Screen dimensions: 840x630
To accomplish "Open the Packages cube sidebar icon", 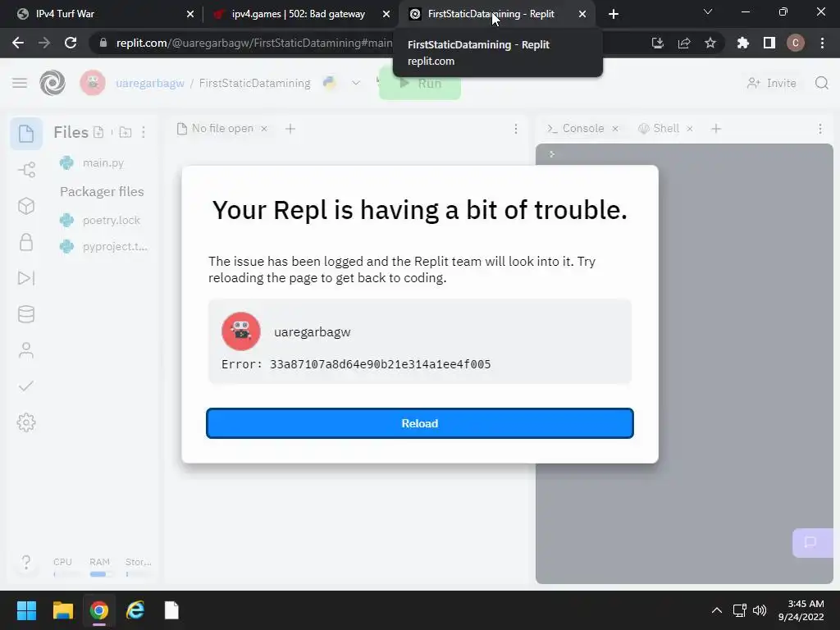I will click(x=26, y=206).
